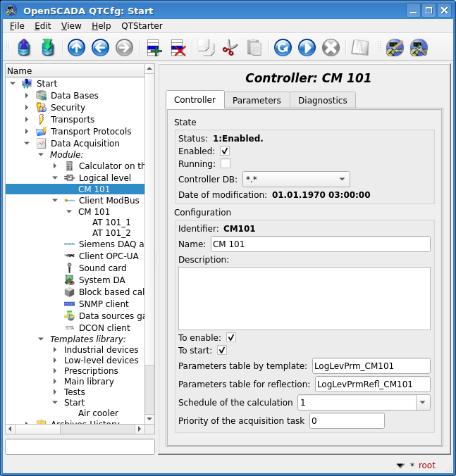Open the Edit menu

42,26
